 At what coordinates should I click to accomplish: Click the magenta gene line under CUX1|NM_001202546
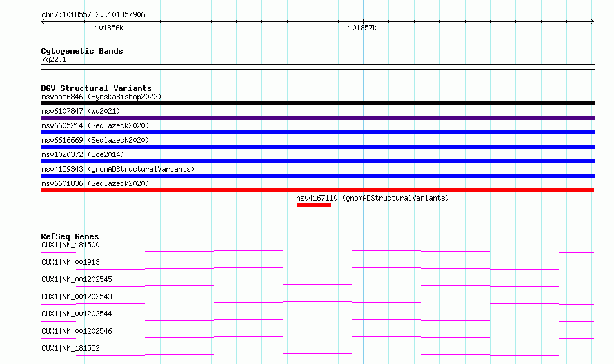tap(317, 337)
